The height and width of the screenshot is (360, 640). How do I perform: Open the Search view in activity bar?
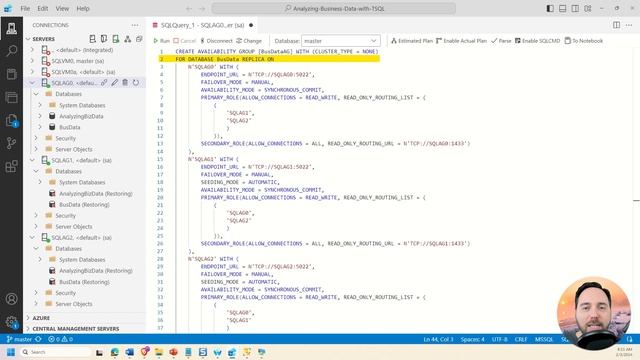(11, 51)
